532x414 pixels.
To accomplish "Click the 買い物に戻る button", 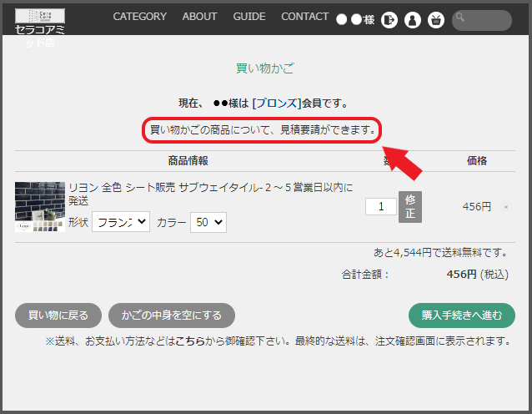I will (x=58, y=315).
